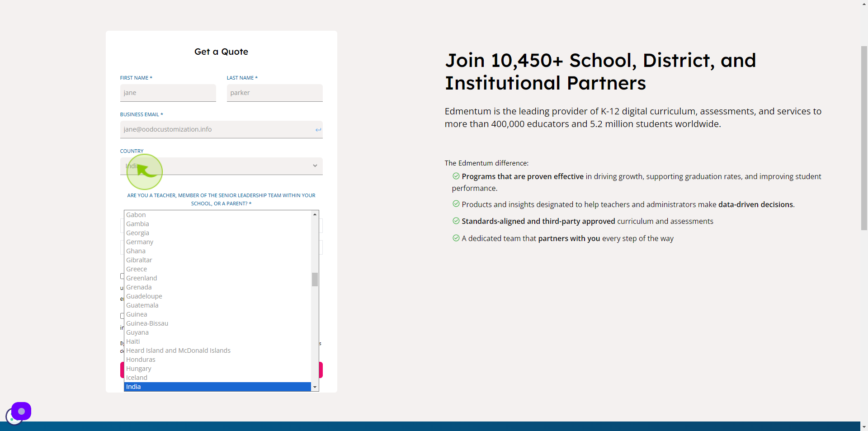The height and width of the screenshot is (431, 868).
Task: Click the return-arrow icon in email field
Action: 318,130
